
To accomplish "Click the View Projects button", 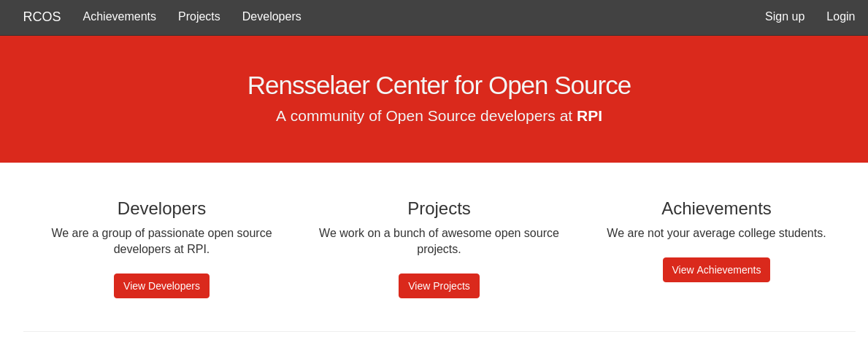I will point(439,286).
